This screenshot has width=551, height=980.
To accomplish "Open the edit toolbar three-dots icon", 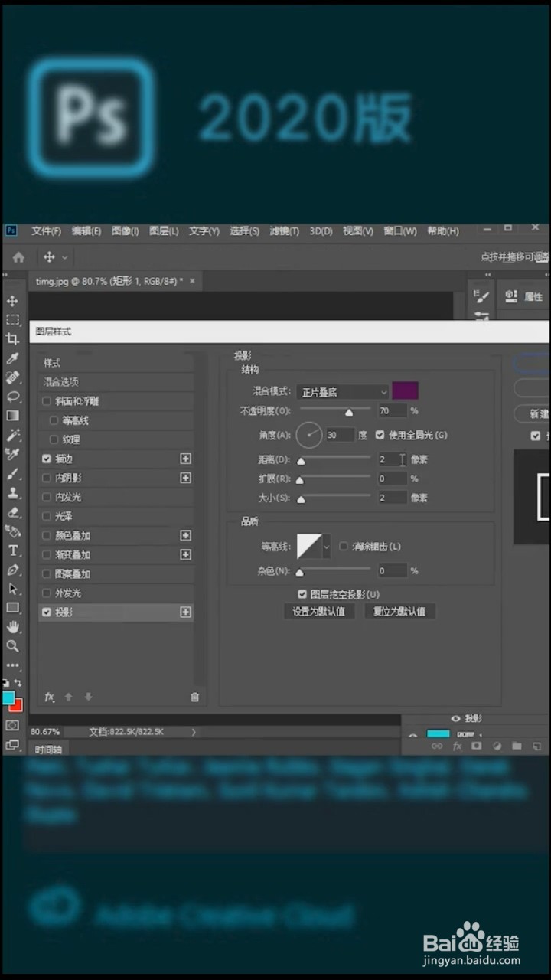I will tap(12, 665).
